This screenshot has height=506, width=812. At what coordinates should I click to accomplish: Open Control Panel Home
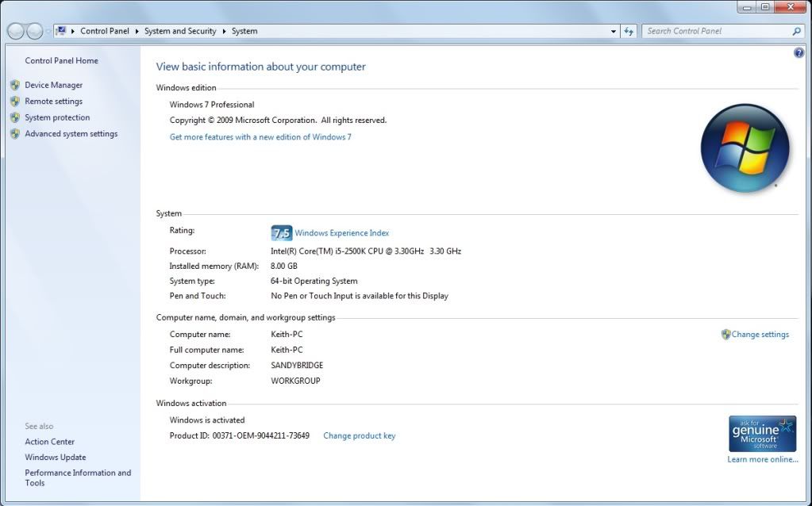point(62,60)
